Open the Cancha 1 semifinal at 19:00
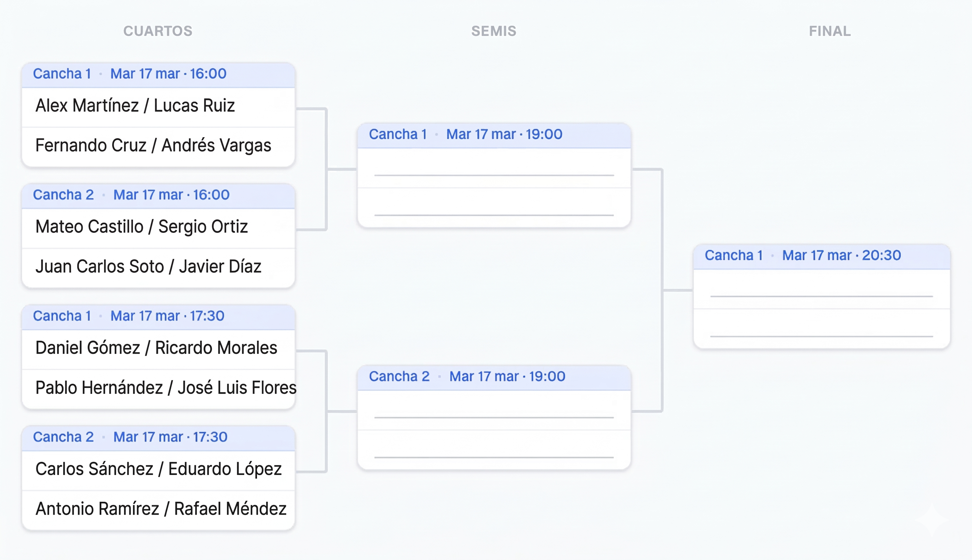Image resolution: width=972 pixels, height=560 pixels. click(494, 134)
